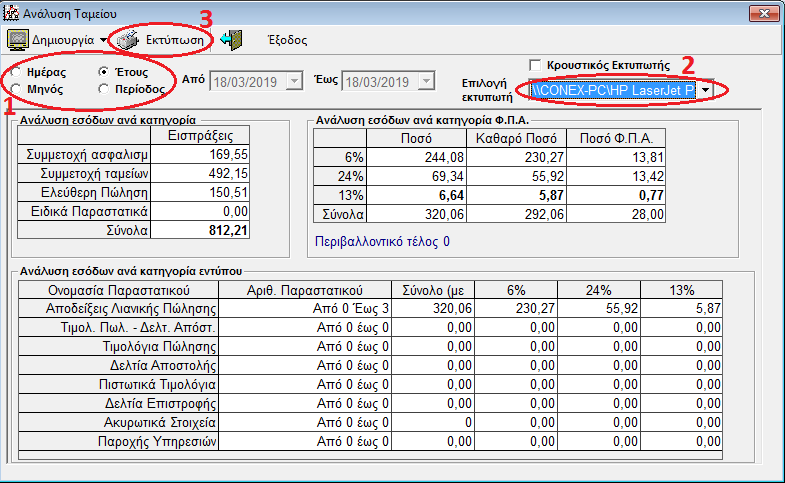This screenshot has height=483, width=785.
Task: Expand the printer selection dropdown arrow
Action: point(705,90)
